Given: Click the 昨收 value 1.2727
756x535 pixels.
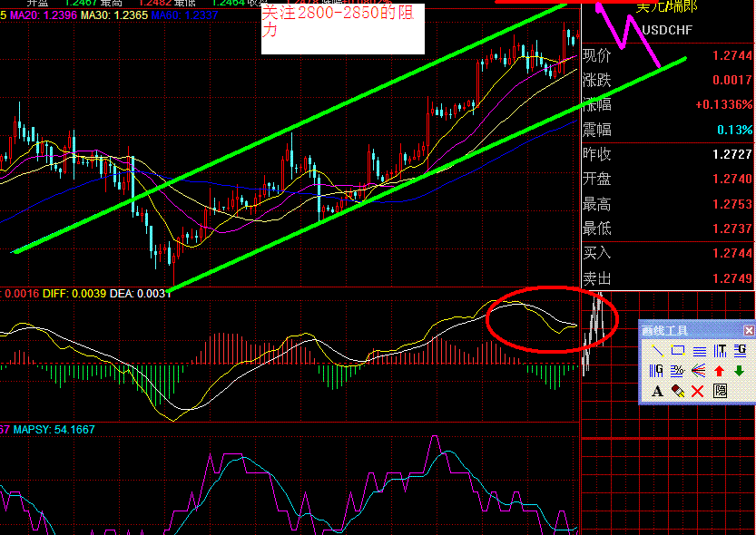Looking at the screenshot, I should (731, 154).
